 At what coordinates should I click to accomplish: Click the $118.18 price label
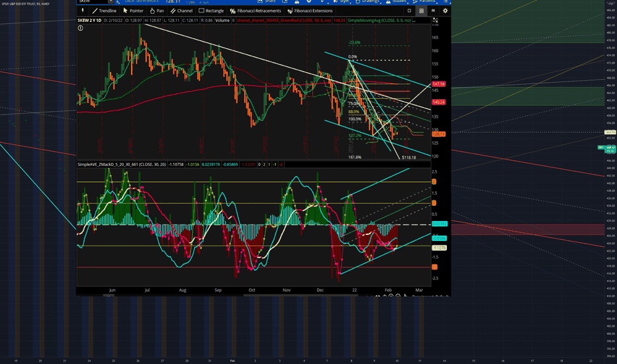tap(409, 158)
